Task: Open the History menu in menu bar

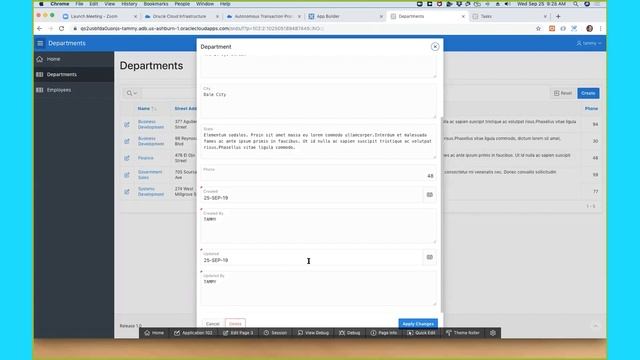Action: pyautogui.click(x=129, y=4)
